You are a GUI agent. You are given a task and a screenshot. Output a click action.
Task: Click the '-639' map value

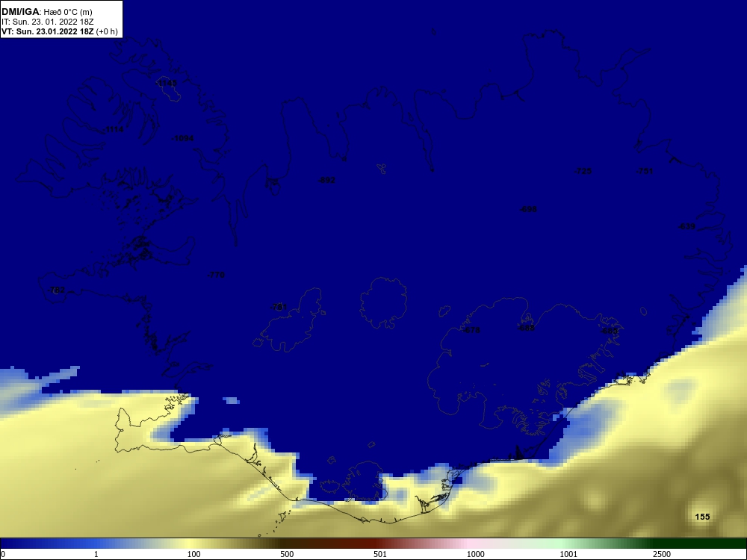click(686, 226)
